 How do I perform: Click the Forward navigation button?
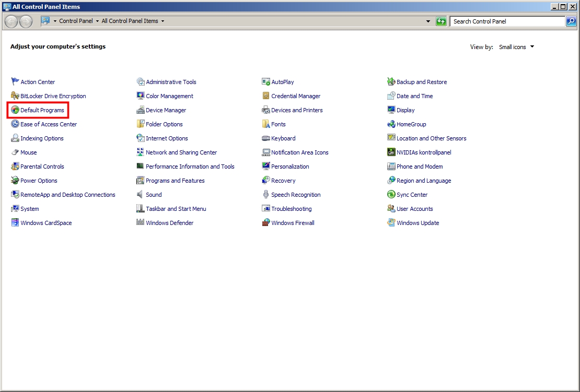(x=26, y=21)
